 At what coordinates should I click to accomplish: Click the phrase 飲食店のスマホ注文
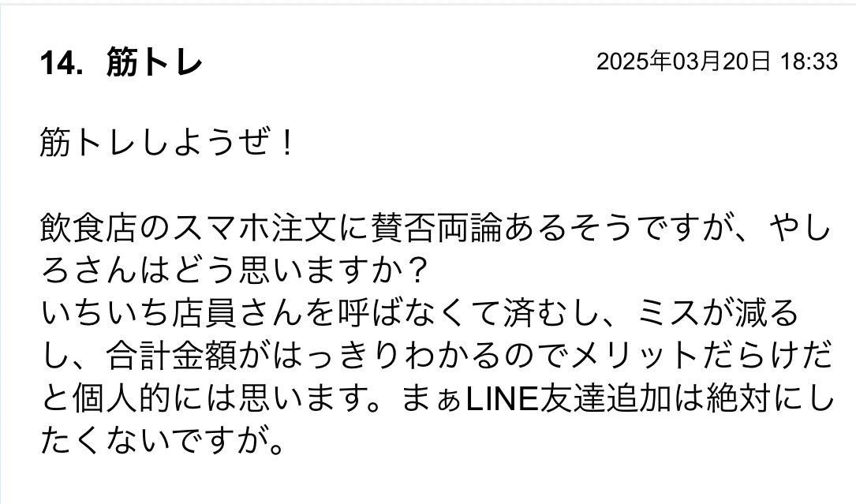189,228
